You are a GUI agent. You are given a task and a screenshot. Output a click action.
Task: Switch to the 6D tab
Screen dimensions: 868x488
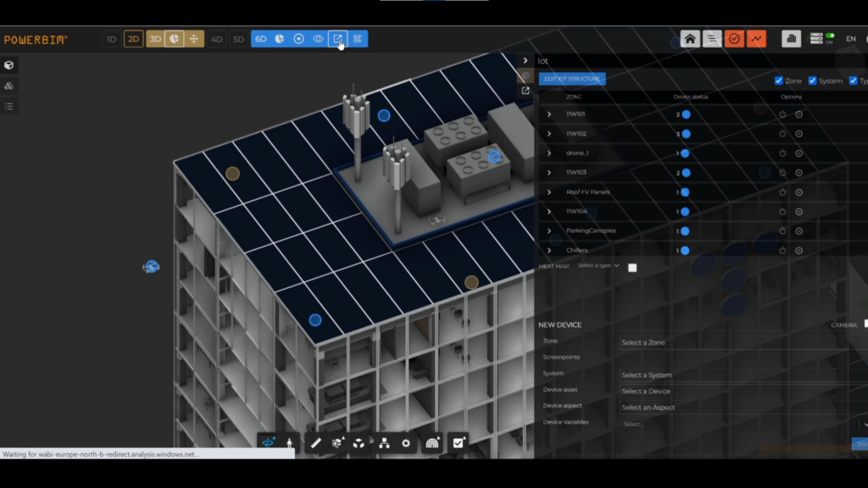click(261, 39)
